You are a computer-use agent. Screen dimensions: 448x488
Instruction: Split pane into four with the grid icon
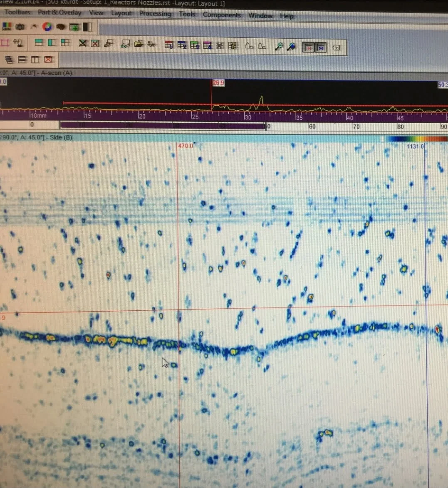tap(65, 42)
